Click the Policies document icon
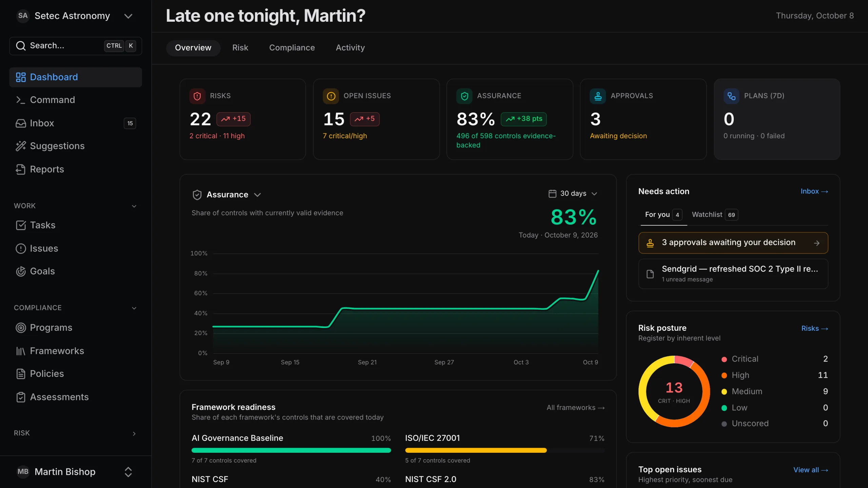Image resolution: width=868 pixels, height=488 pixels. [21, 374]
